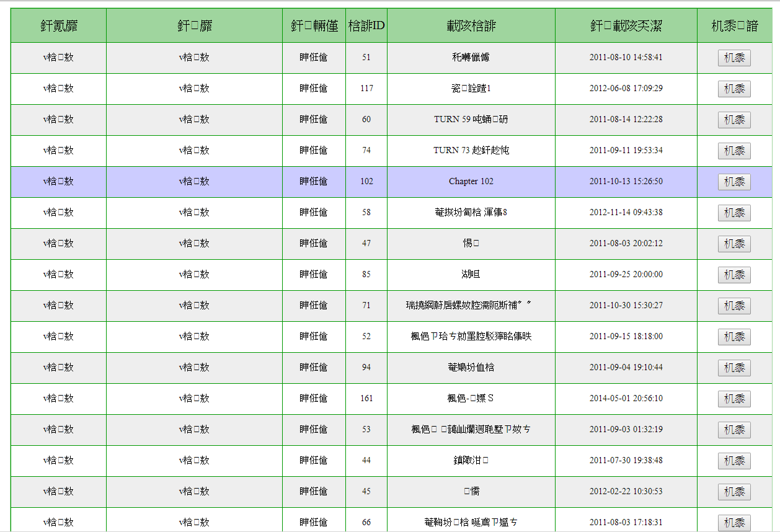Select the 'TURN 59' title cell

pos(471,120)
